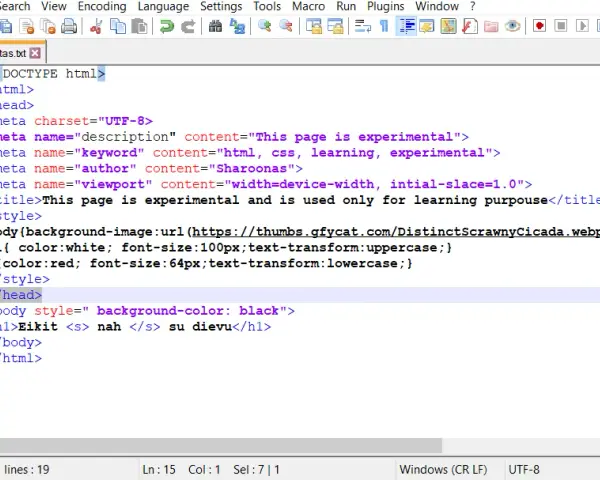
Task: Click 'Ln : 15' status bar entry
Action: (159, 469)
